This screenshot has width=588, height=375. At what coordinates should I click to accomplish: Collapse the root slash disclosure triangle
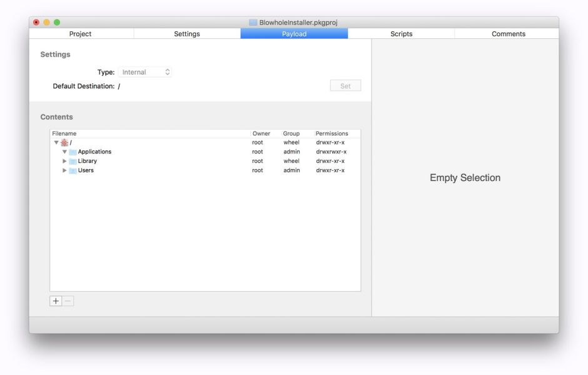(56, 143)
